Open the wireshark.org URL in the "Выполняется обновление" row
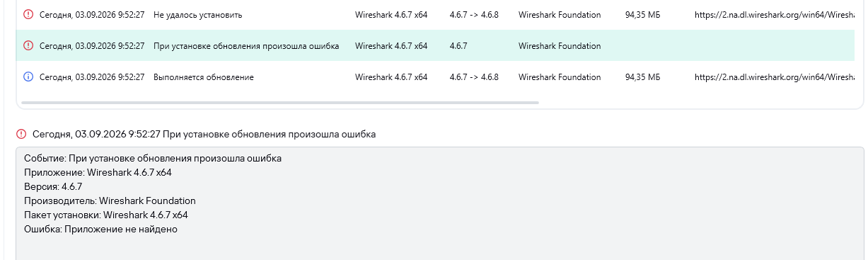Screen dimensions: 868x260 (x=774, y=77)
